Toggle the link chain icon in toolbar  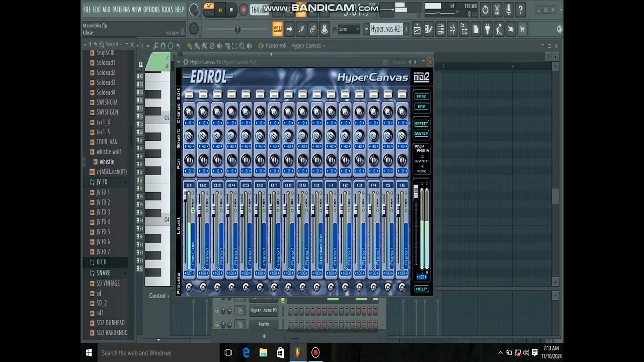312,30
